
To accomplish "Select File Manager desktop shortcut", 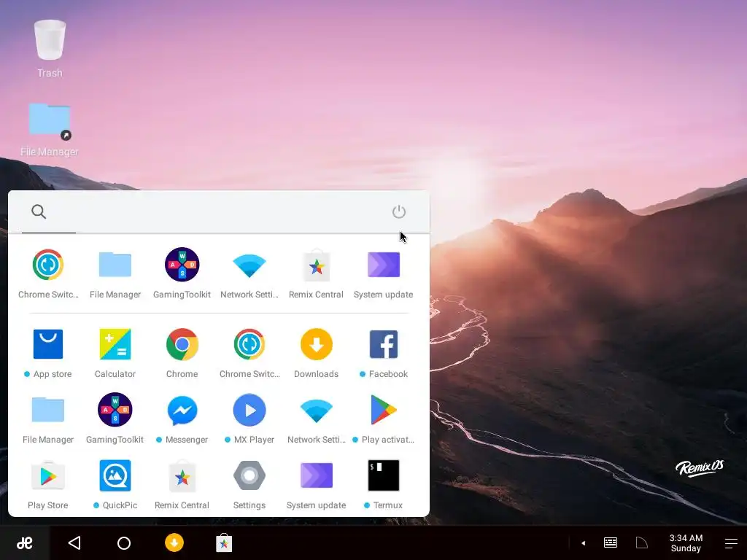I will pos(50,130).
